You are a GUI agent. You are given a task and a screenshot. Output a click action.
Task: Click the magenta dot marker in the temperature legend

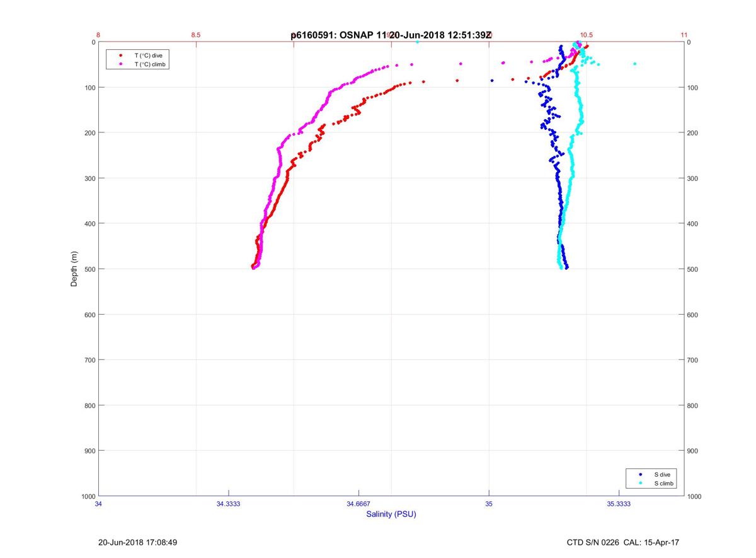pos(120,64)
